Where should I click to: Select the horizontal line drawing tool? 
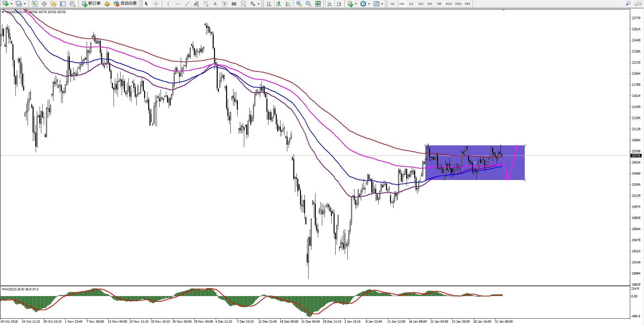pyautogui.click(x=178, y=4)
